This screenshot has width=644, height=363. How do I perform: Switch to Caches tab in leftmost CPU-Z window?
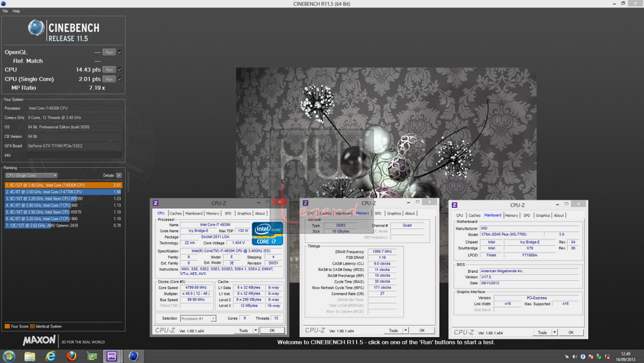click(x=176, y=213)
